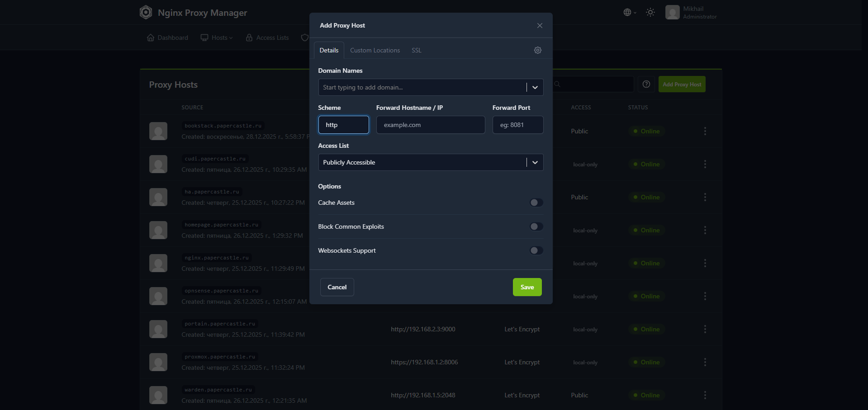
Task: Expand the Access List dropdown arrow
Action: click(535, 162)
